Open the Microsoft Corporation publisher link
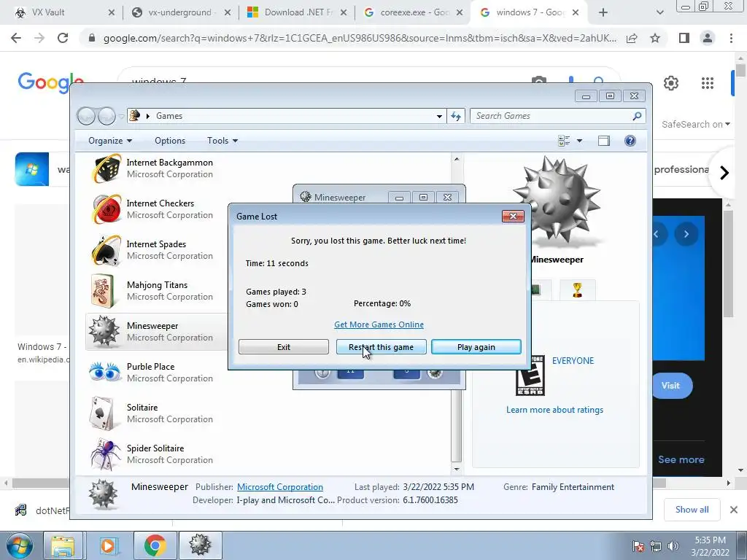The image size is (747, 560). [x=280, y=486]
